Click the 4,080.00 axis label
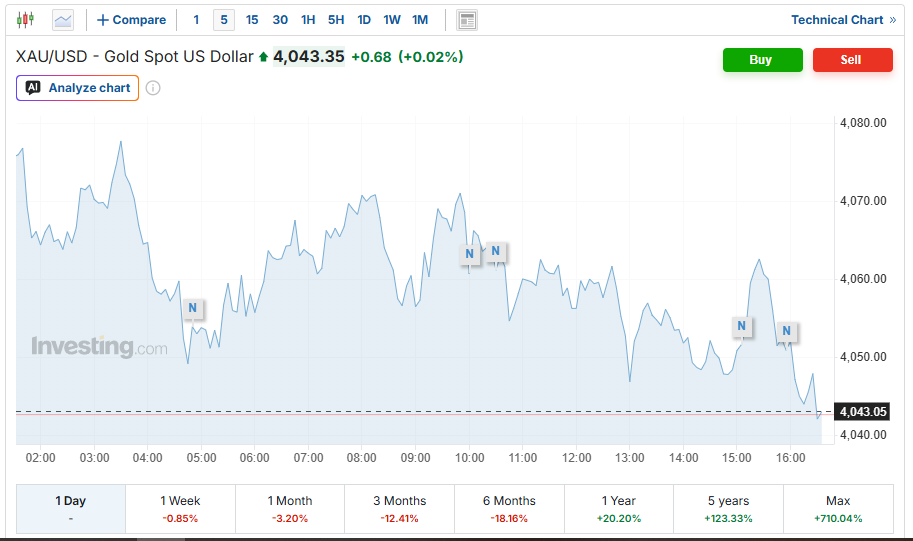The height and width of the screenshot is (541, 913). [863, 123]
